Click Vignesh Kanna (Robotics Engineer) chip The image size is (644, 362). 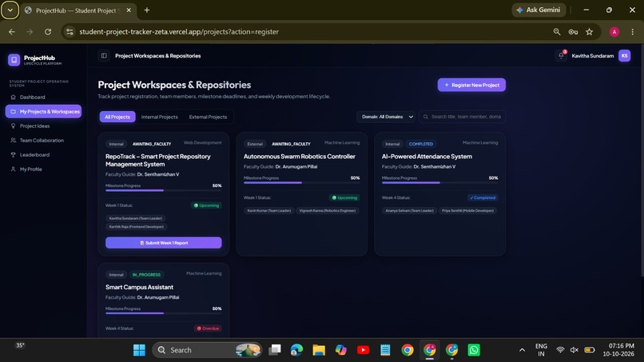[328, 211]
